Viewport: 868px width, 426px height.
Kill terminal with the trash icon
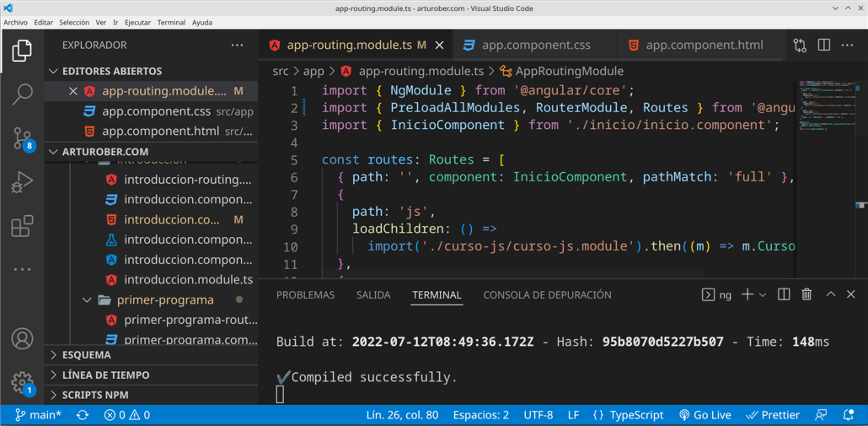(806, 294)
